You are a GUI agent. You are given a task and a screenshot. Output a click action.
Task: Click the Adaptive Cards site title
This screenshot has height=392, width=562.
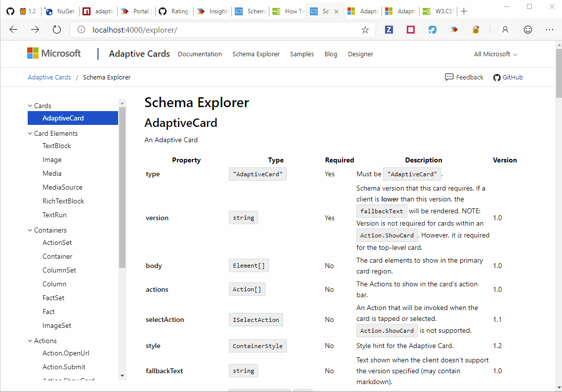139,54
